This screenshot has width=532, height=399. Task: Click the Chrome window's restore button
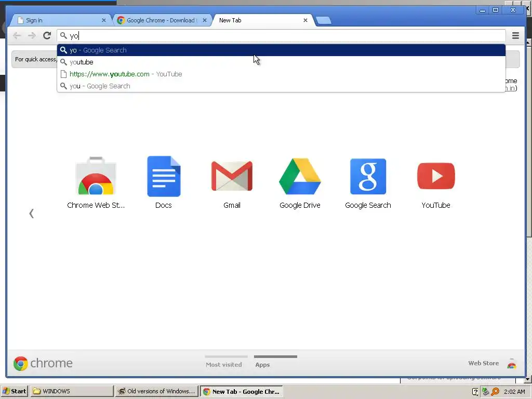coord(496,10)
